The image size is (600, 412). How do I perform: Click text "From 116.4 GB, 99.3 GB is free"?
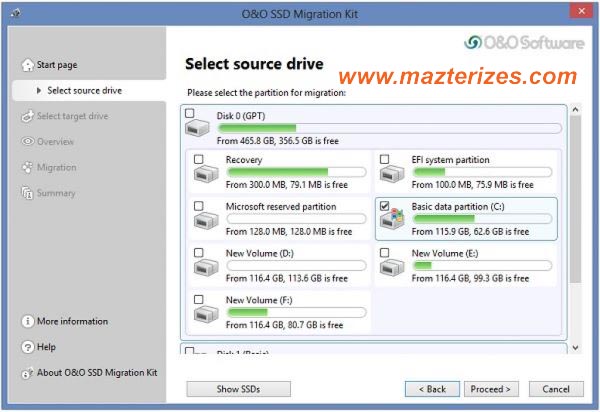pyautogui.click(x=470, y=278)
